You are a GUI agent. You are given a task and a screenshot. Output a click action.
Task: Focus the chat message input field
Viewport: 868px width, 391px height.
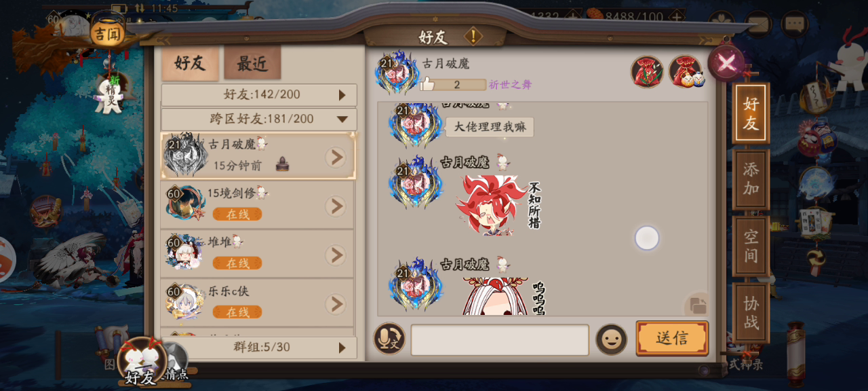coord(500,339)
